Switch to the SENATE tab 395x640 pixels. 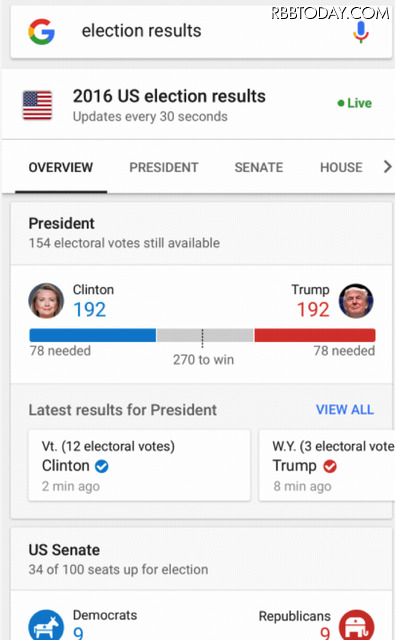pos(259,167)
